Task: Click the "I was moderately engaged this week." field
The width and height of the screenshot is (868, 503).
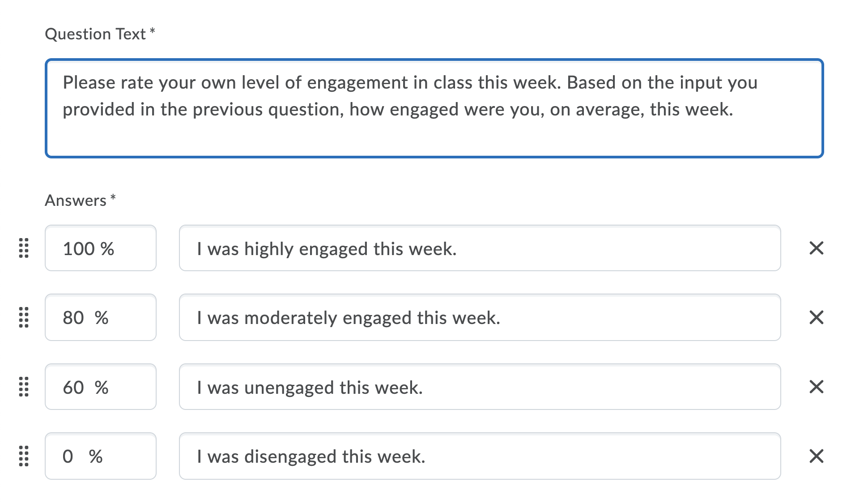Action: [479, 318]
